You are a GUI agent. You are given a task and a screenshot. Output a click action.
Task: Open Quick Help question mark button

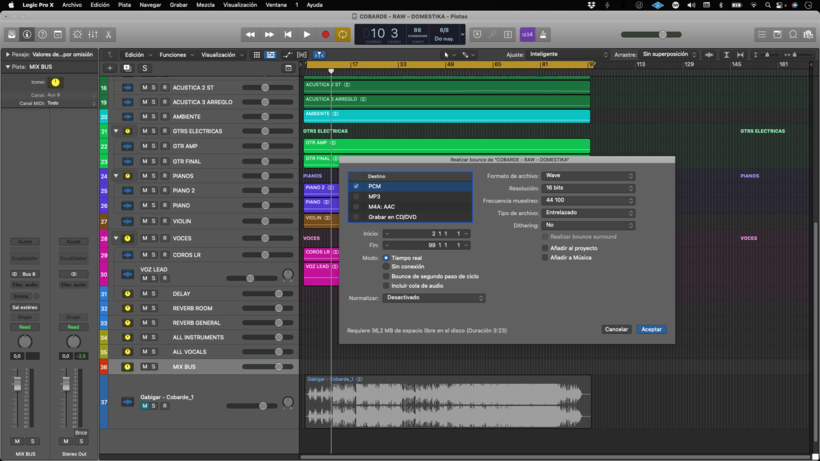point(42,34)
